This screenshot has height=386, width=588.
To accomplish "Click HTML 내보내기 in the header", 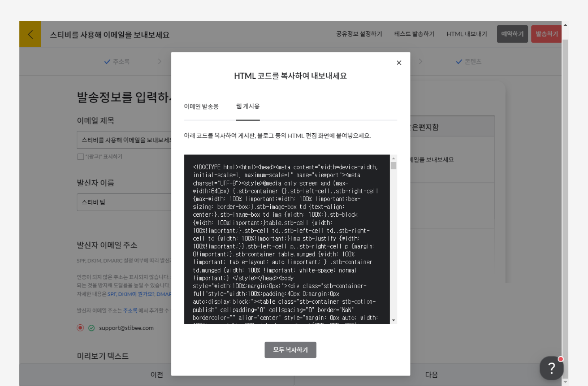I will click(467, 34).
